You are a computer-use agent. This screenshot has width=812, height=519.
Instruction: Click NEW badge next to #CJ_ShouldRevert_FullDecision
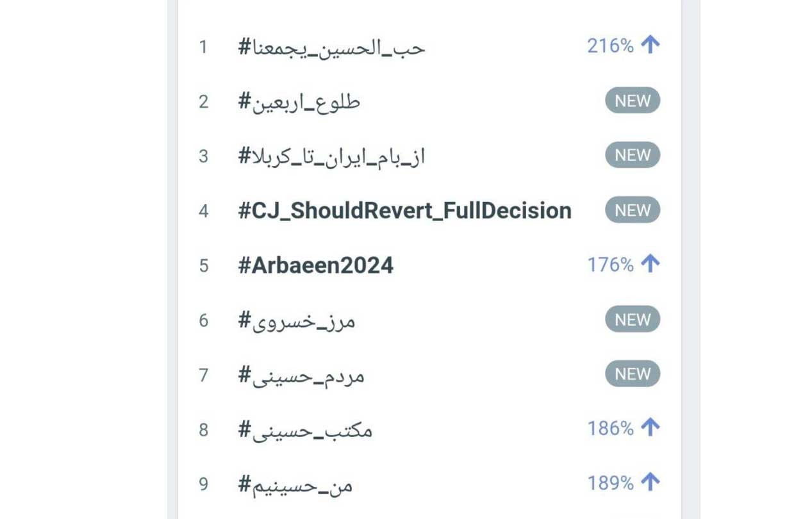pos(633,210)
